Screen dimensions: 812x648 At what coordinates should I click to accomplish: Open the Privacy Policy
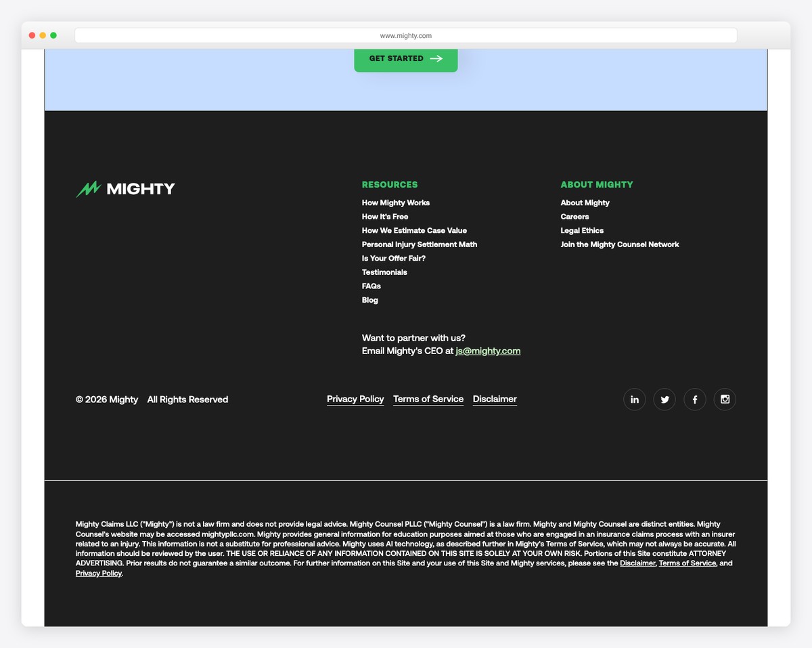tap(355, 399)
